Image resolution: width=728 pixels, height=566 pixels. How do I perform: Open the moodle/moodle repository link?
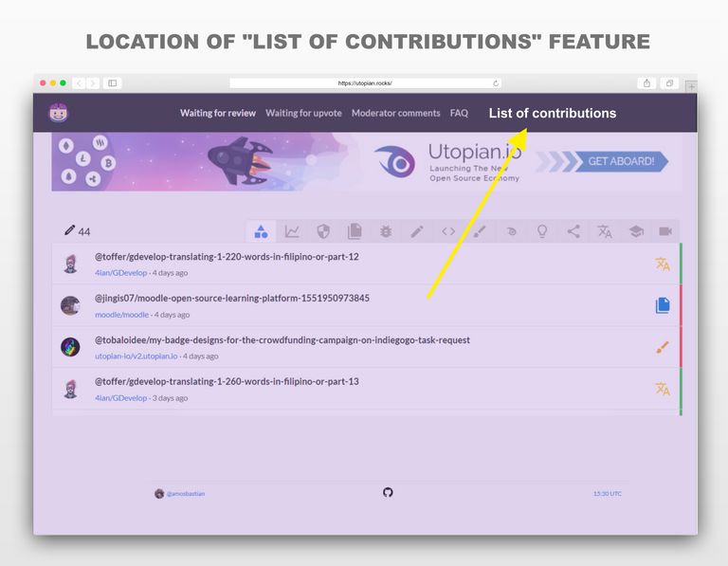[x=121, y=315]
